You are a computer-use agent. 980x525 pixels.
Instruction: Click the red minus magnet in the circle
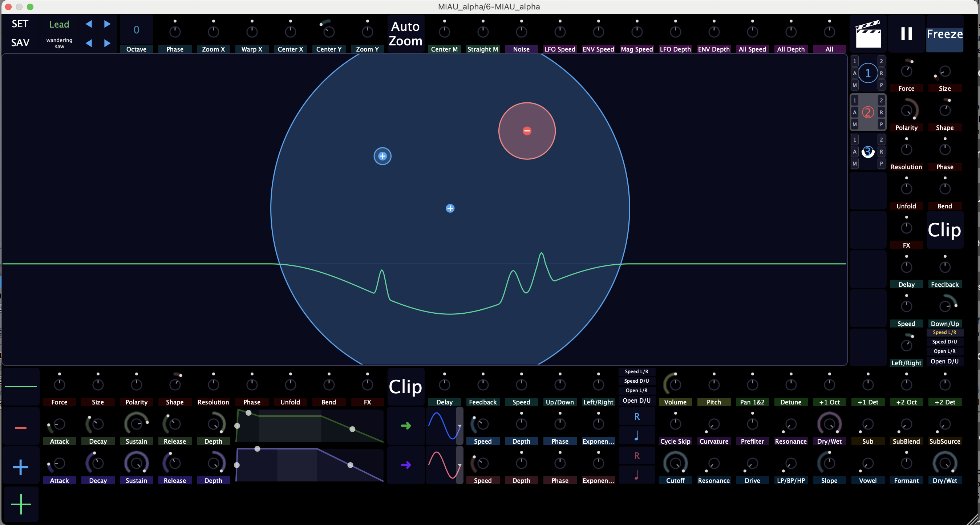527,131
